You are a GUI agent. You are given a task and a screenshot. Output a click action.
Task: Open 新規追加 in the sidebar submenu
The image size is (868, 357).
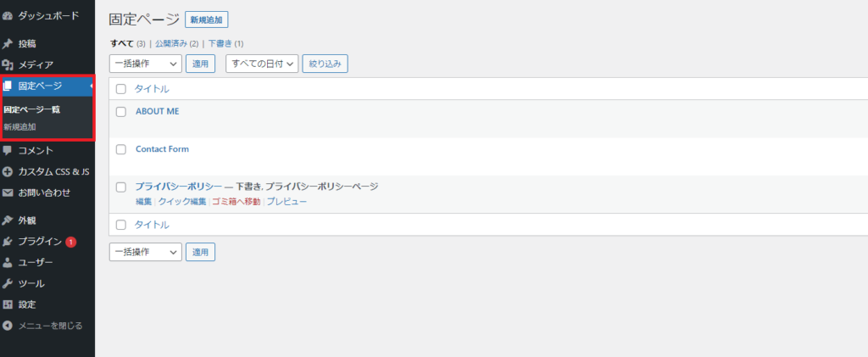tap(19, 126)
